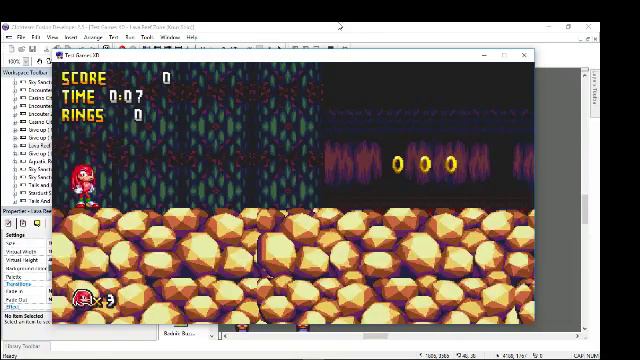Click Knuckles character in the game window
Screen dimensions: 640x360
tap(84, 186)
